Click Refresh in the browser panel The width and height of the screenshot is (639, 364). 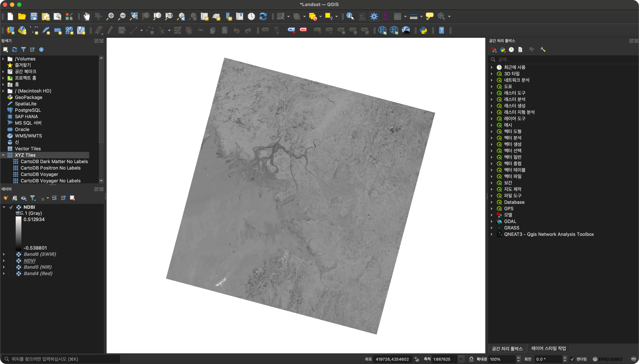14,49
